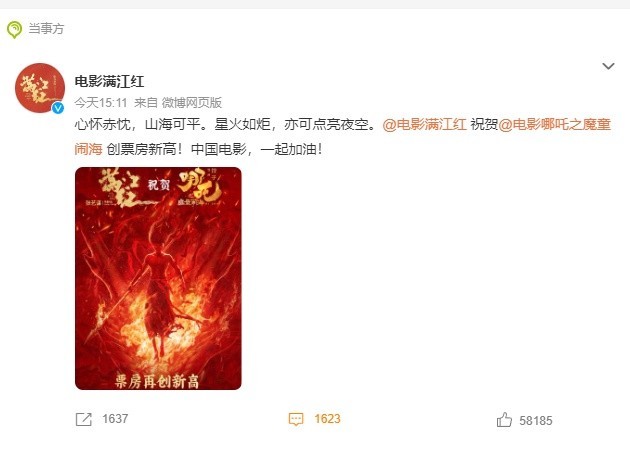Click the 微博网页版 source link

[x=192, y=103]
